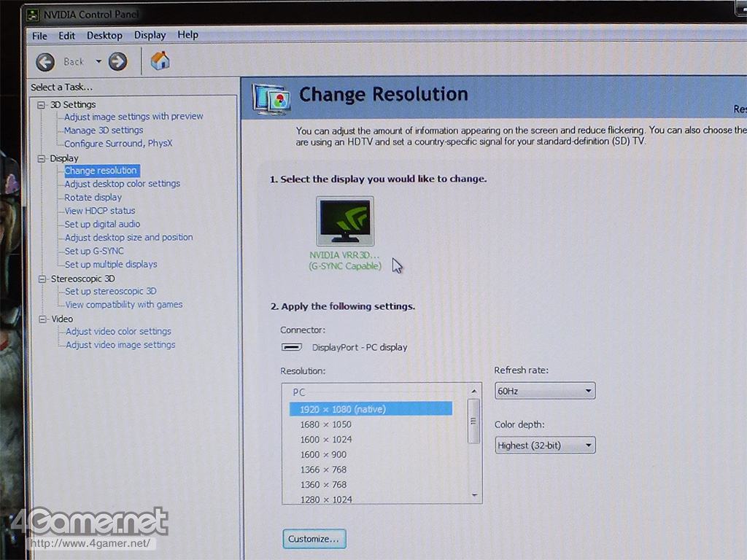Open Adjust video image settings
Screen dimensions: 747x560
click(120, 345)
